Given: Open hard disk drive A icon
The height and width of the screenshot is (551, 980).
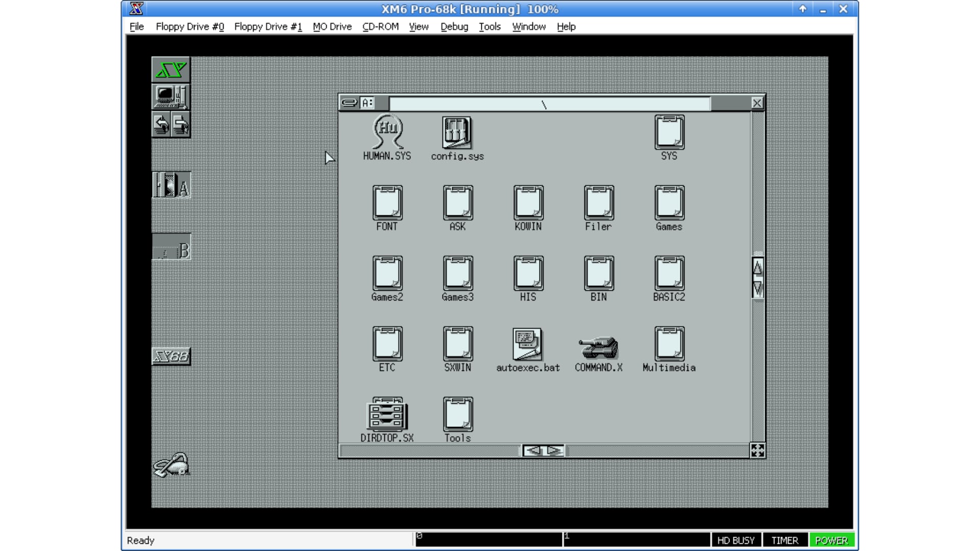Looking at the screenshot, I should click(x=171, y=185).
